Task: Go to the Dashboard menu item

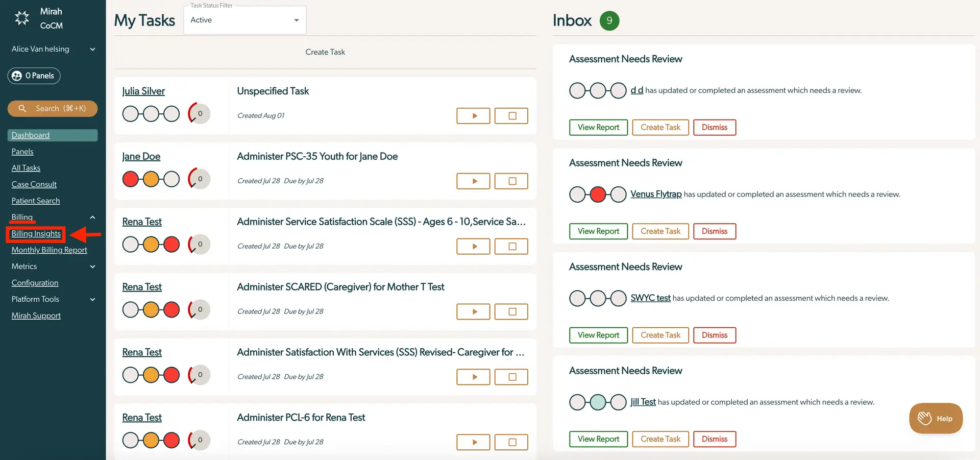Action: point(30,135)
